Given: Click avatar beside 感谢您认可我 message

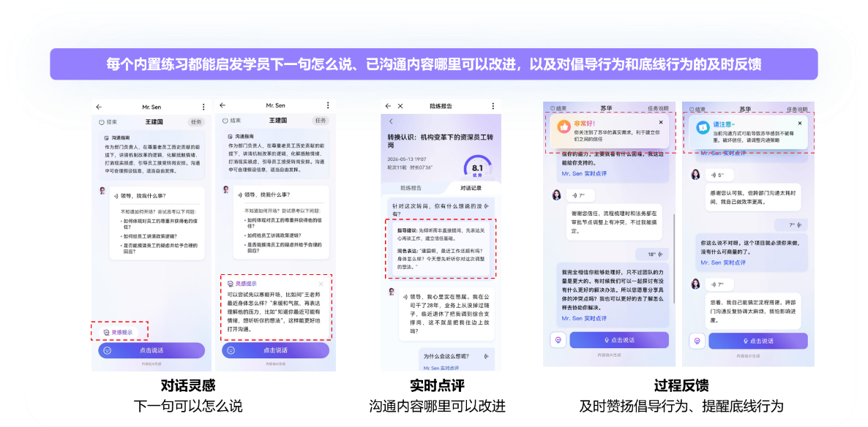Looking at the screenshot, I should point(695,175).
